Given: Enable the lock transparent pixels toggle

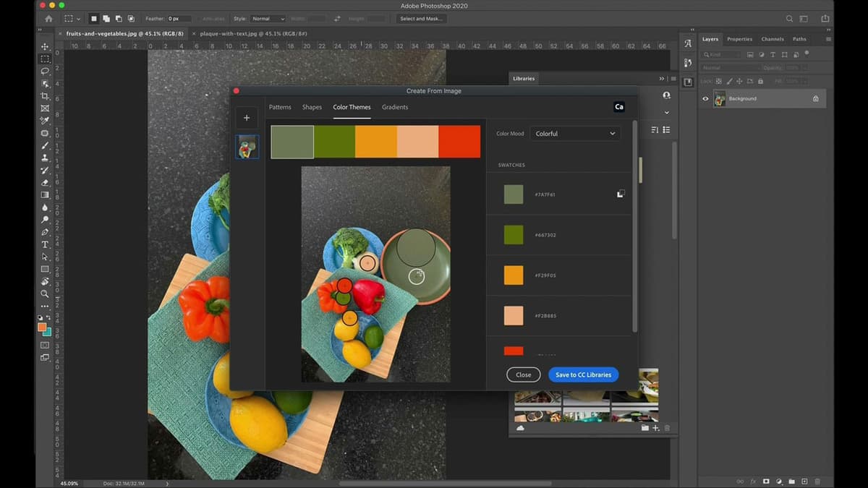Looking at the screenshot, I should click(x=718, y=81).
